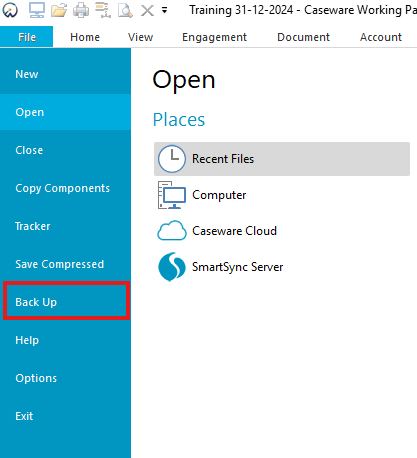Click the document tree icon in quick access toolbar
Viewport: 417px width, 458px height.
pos(103,10)
